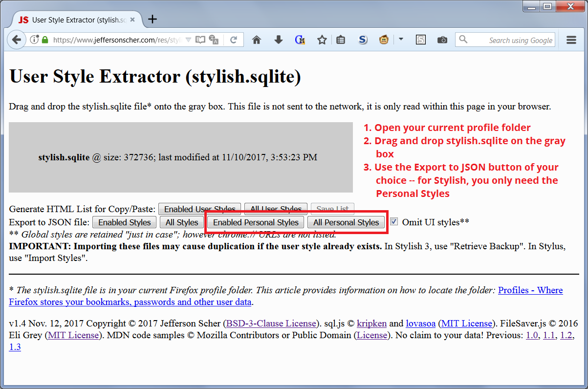Image resolution: width=588 pixels, height=389 pixels.
Task: Export Enabled Personal Styles to JSON
Action: 256,222
